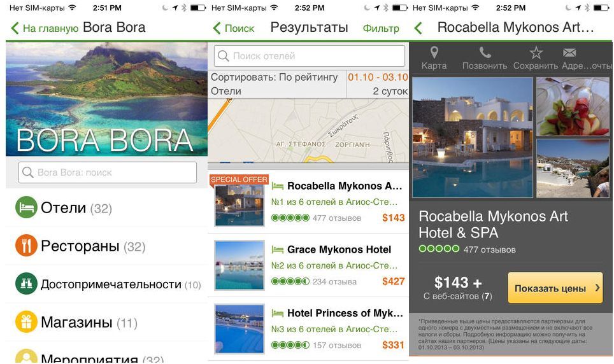Image resolution: width=614 pixels, height=364 pixels.
Task: Focus the Bora Bora: поиск field
Action: click(107, 172)
